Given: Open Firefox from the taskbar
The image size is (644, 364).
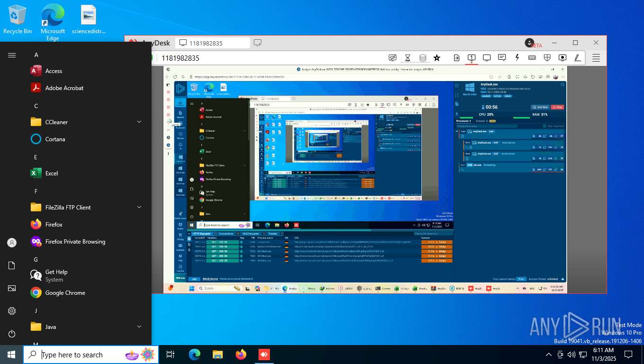Looking at the screenshot, I should [241, 355].
